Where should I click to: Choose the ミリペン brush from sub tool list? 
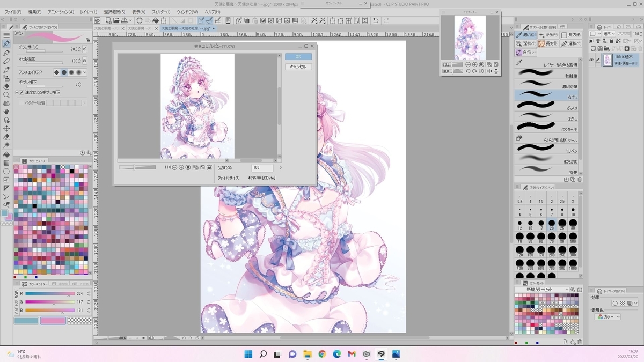pyautogui.click(x=547, y=147)
